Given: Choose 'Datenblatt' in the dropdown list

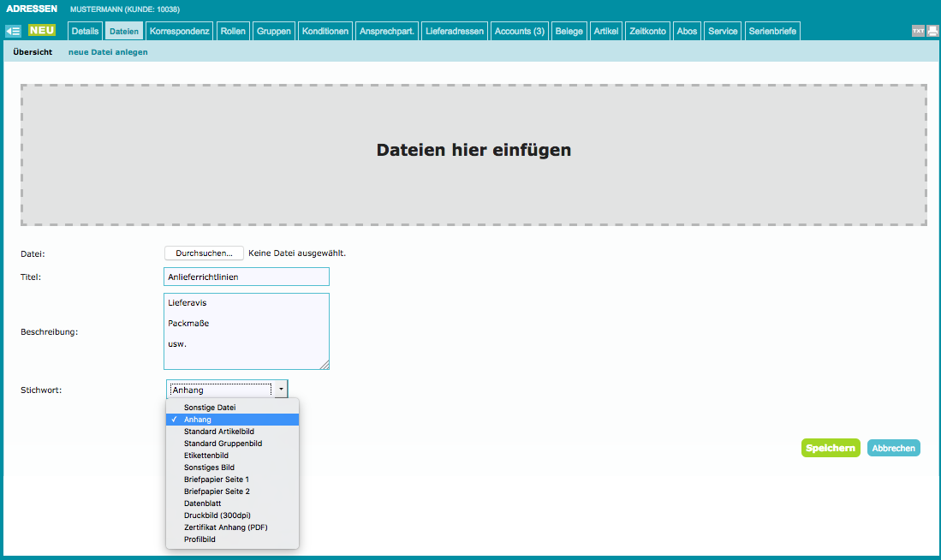Looking at the screenshot, I should (202, 503).
